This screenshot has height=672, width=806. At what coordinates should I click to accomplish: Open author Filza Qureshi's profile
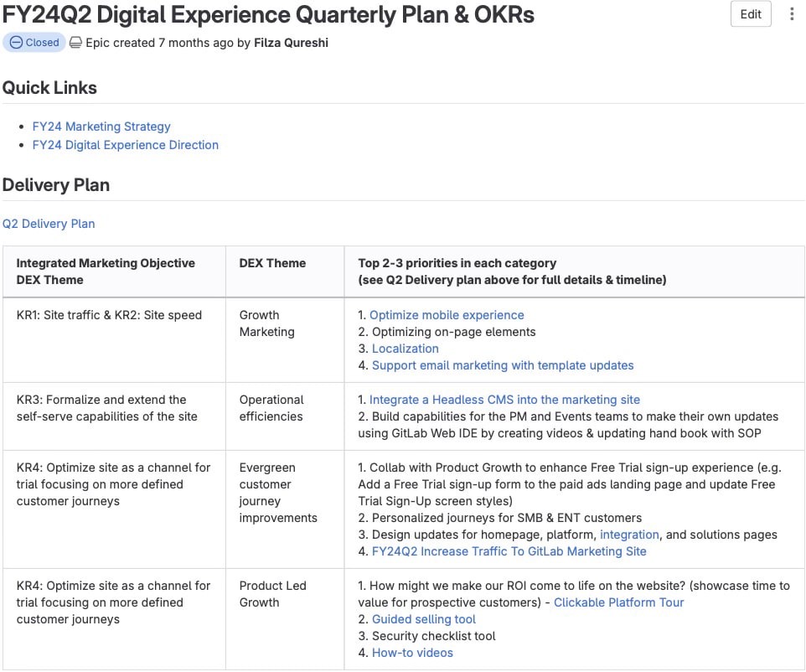[291, 43]
